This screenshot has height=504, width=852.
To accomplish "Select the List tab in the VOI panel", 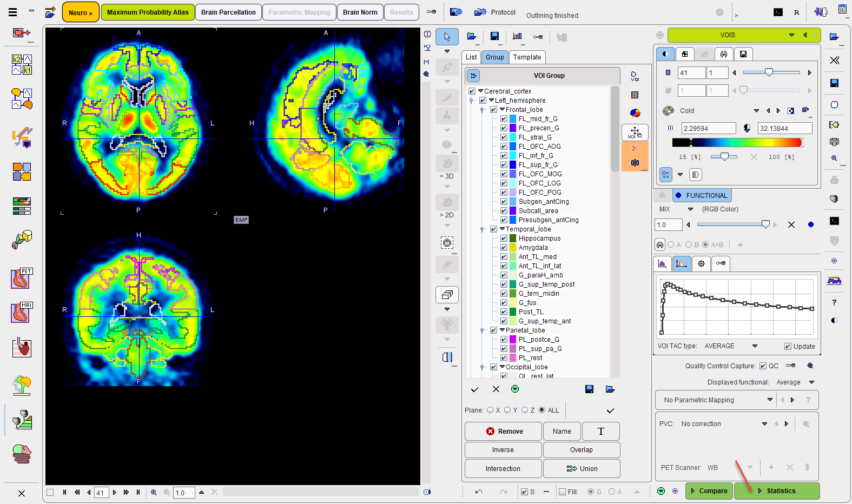I will point(471,57).
